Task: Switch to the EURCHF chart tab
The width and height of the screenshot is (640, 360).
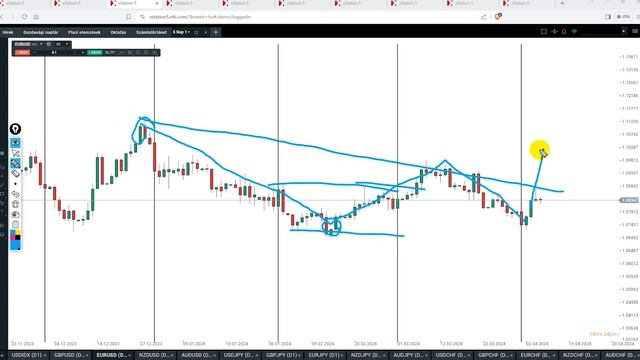Action: (537, 356)
